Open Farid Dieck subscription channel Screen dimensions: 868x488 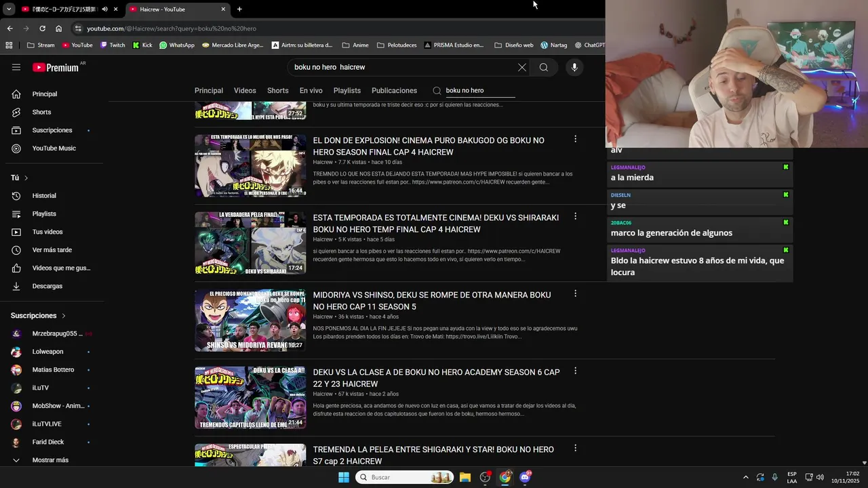point(48,442)
